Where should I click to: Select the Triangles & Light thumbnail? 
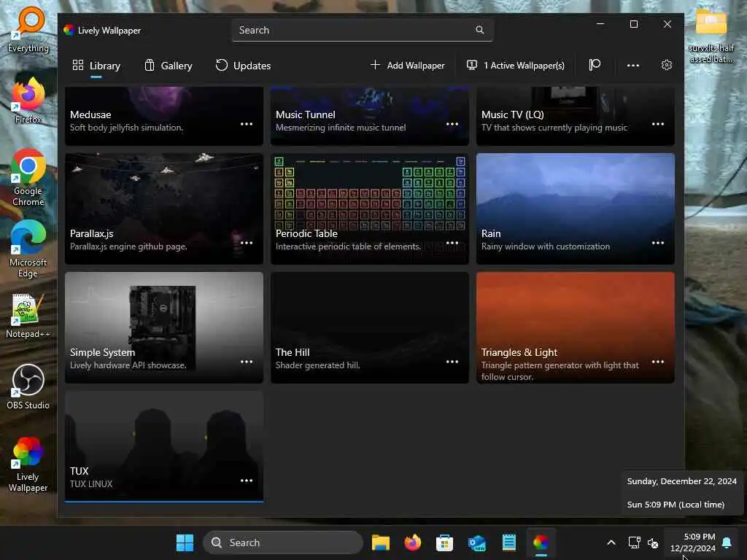[x=576, y=327]
